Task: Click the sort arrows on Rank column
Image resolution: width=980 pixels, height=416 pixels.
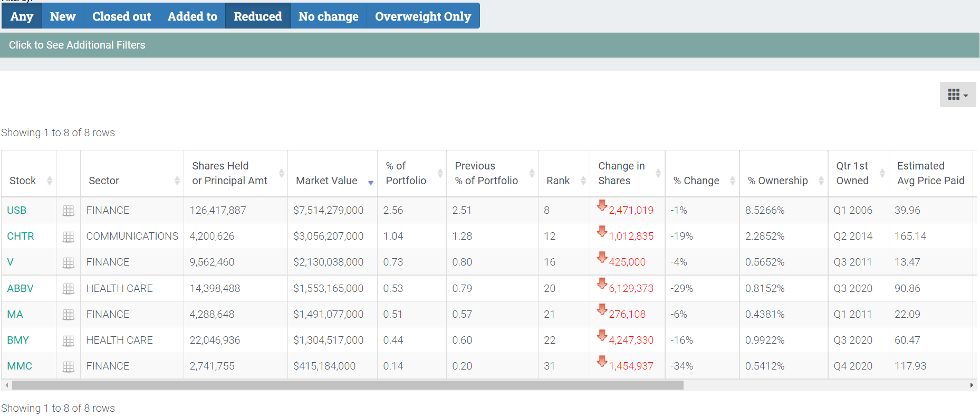Action: click(583, 181)
